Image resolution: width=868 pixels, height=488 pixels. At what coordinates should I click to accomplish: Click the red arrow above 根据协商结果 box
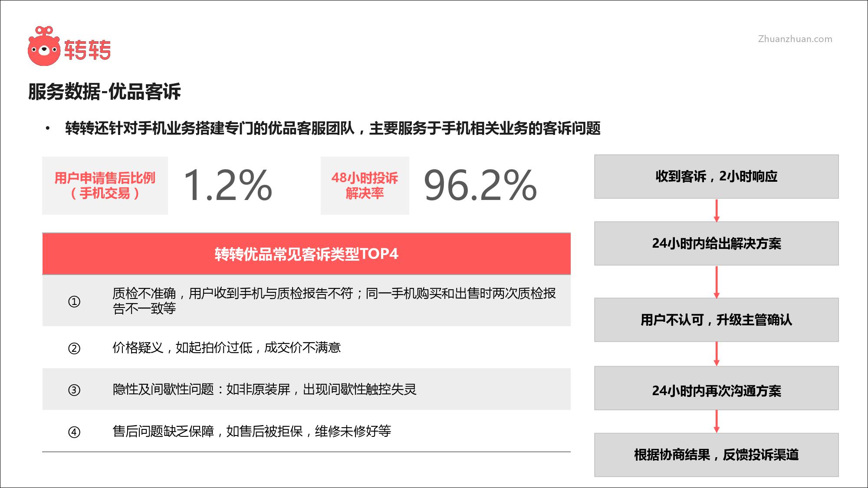717,421
